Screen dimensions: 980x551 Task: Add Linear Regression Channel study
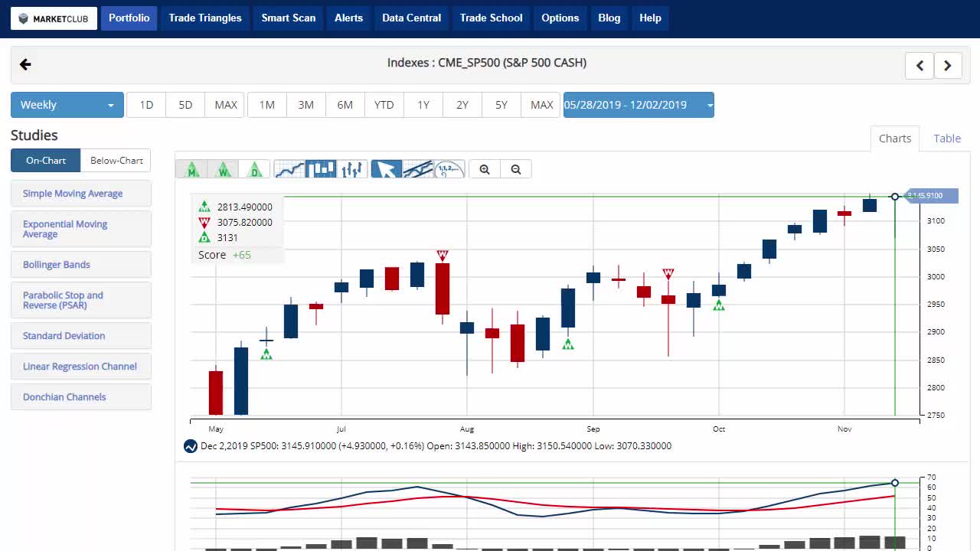click(81, 367)
